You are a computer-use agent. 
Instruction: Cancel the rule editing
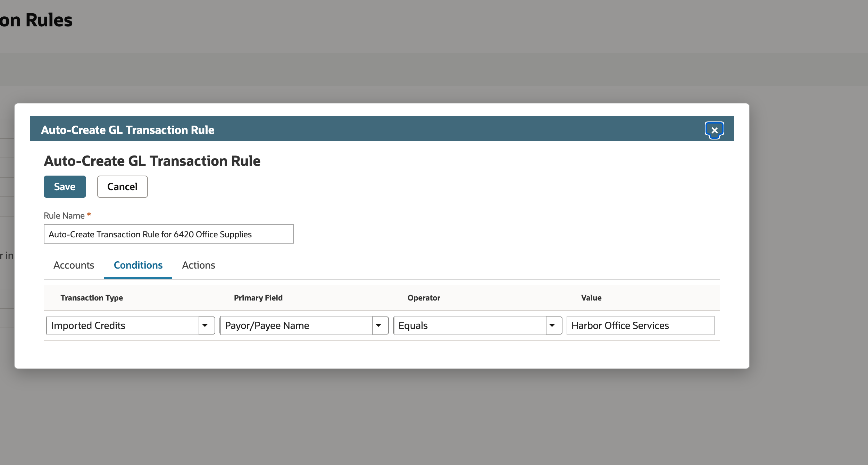point(123,187)
